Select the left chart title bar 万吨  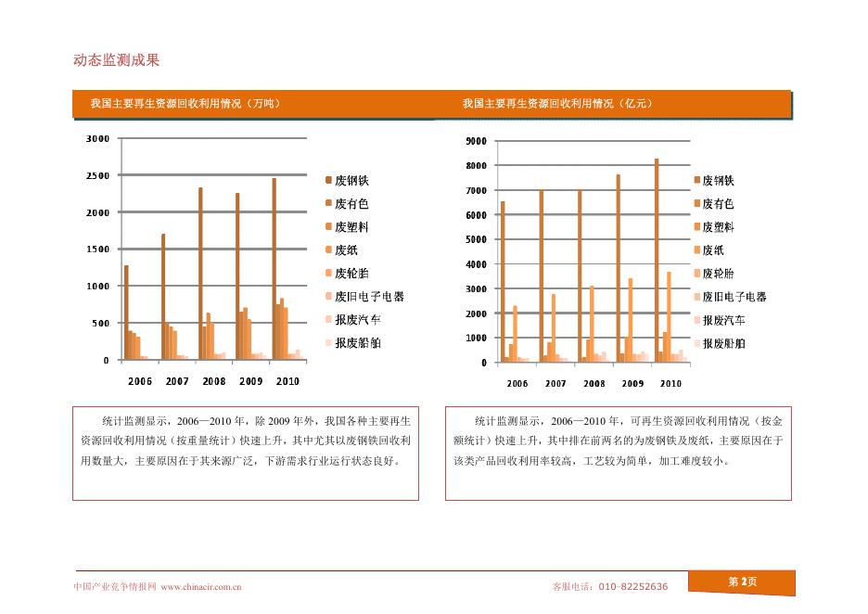185,104
